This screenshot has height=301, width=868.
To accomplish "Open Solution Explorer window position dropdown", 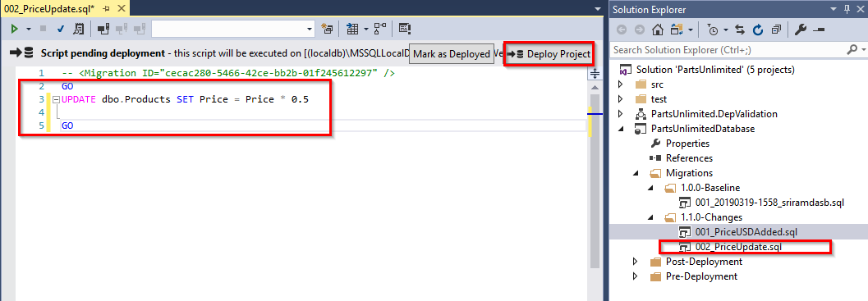I will pyautogui.click(x=834, y=10).
